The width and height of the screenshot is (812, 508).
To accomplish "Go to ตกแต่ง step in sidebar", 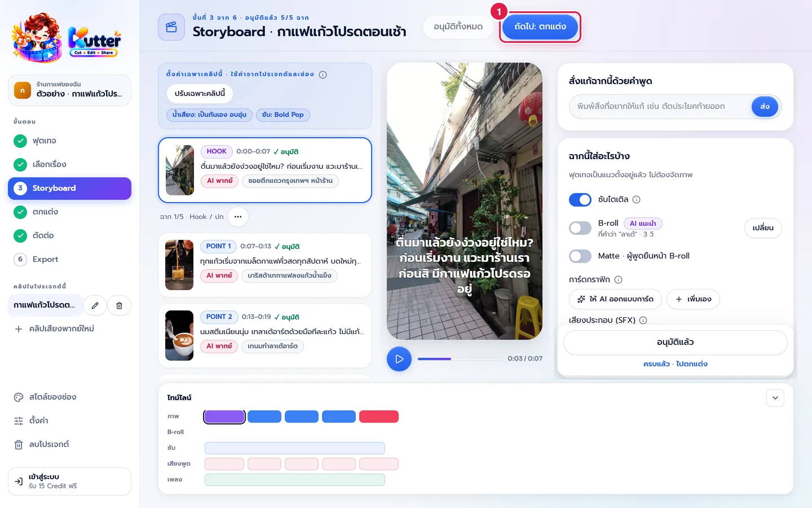I will 69,212.
